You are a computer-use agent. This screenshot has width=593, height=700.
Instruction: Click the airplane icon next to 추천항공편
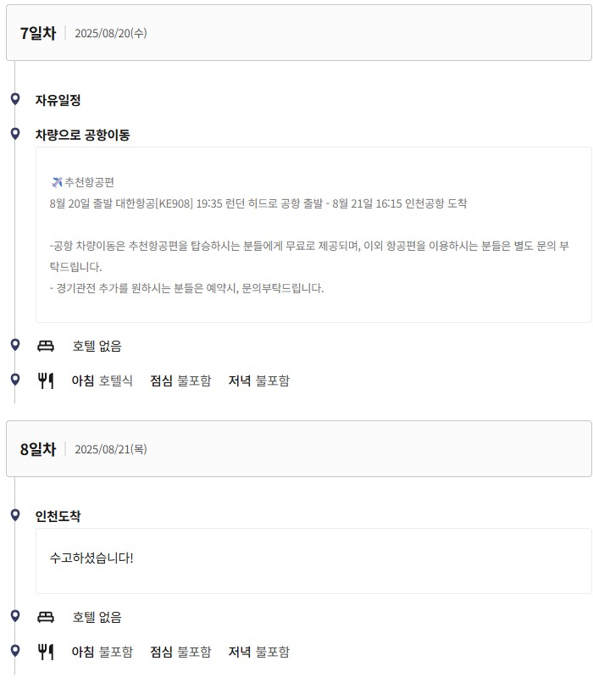pos(57,182)
